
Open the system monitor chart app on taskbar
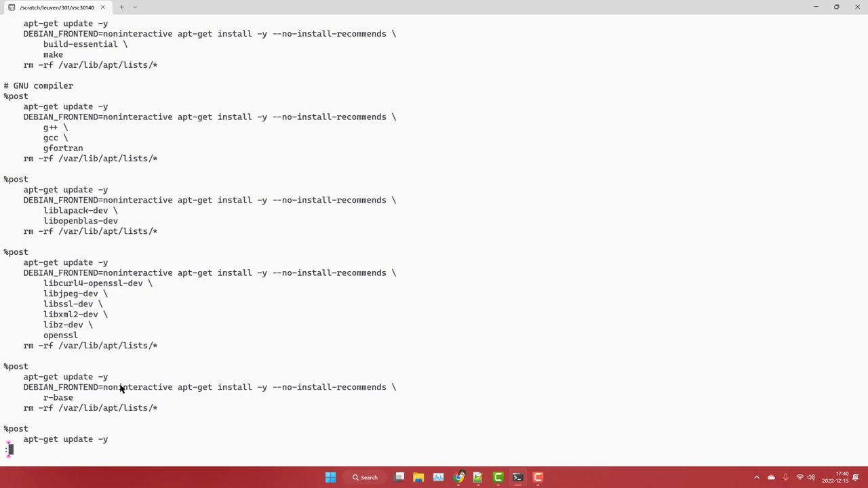tap(438, 477)
